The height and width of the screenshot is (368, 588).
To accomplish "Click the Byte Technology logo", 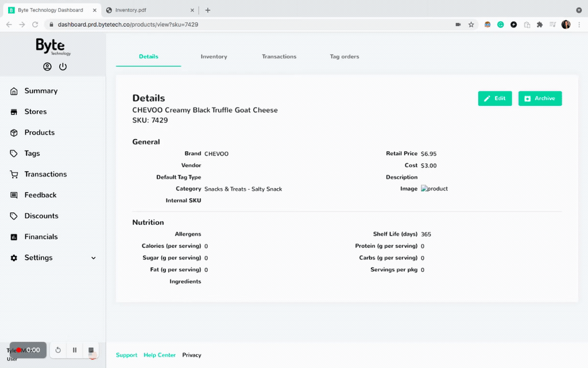I will point(53,47).
